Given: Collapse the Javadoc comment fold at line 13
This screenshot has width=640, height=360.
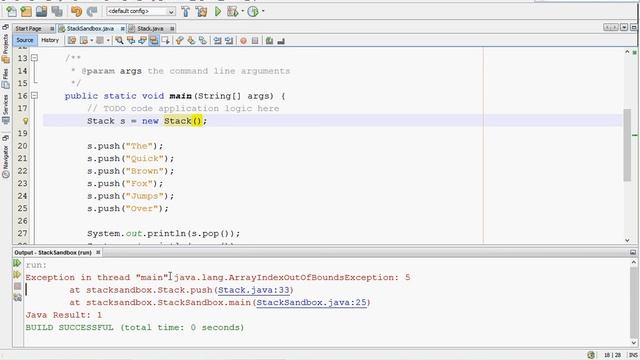Looking at the screenshot, I should tap(35, 58).
